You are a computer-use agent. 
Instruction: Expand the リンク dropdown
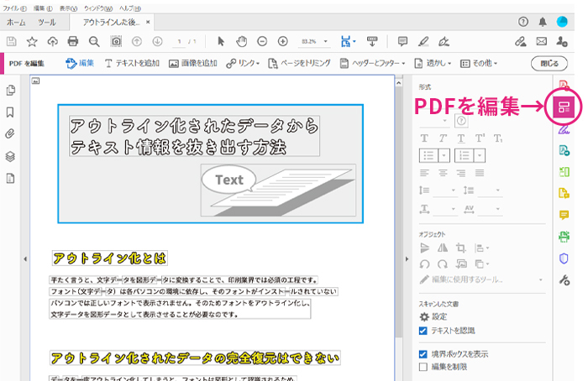[x=258, y=64]
